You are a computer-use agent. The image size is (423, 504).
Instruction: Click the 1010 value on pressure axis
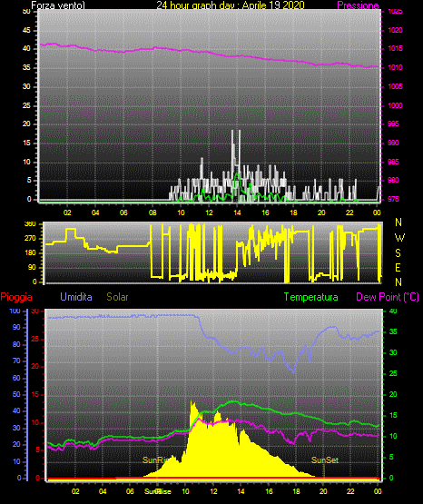coord(395,67)
